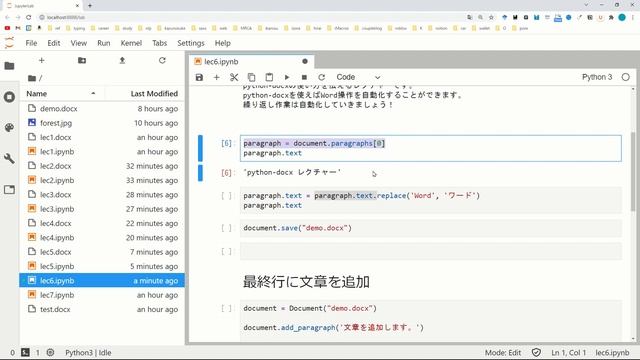640x360 pixels.
Task: Open the Tabs menu
Action: click(x=160, y=43)
